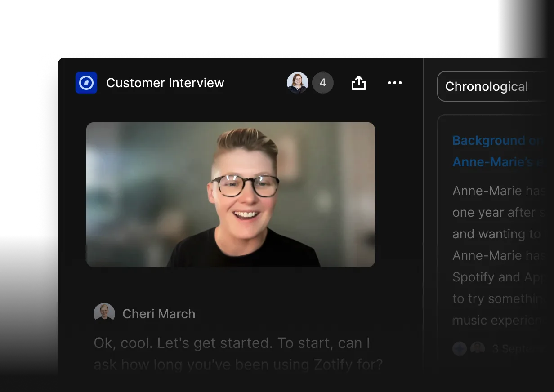Open the share/export icon

tap(359, 83)
